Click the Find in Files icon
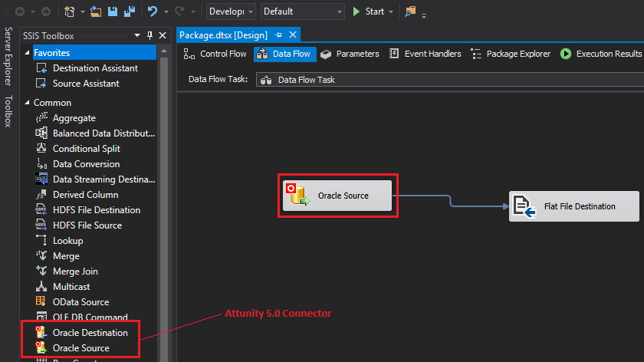This screenshot has width=644, height=362. pos(410,12)
